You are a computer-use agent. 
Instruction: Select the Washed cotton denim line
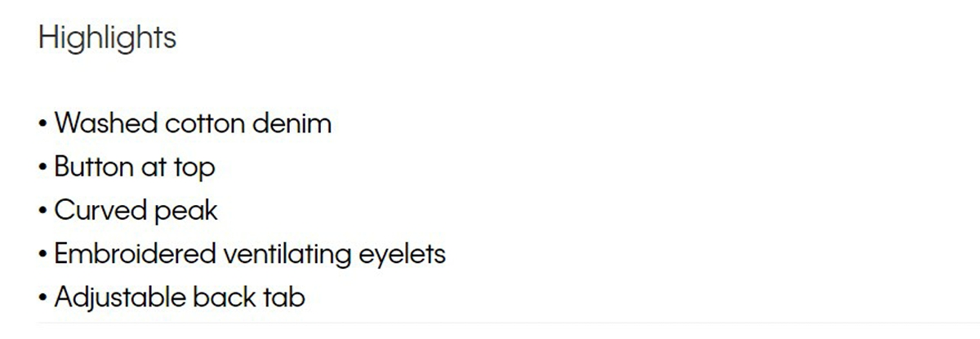click(x=185, y=124)
